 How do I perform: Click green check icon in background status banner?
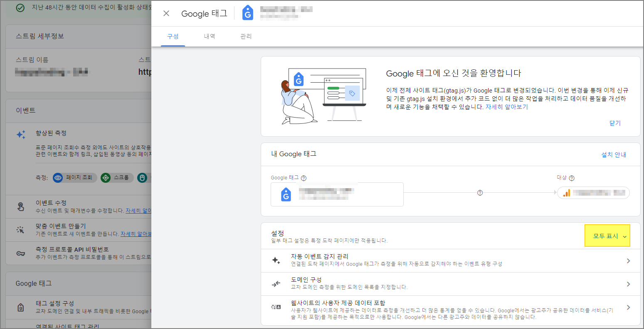[20, 8]
